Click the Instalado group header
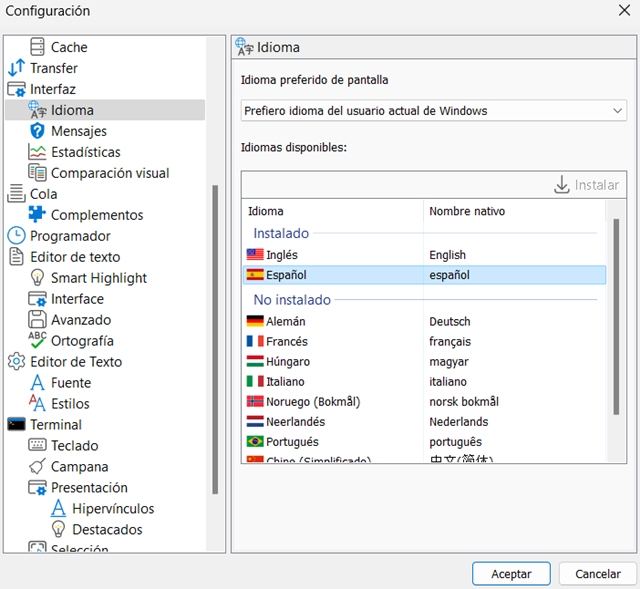 point(281,233)
